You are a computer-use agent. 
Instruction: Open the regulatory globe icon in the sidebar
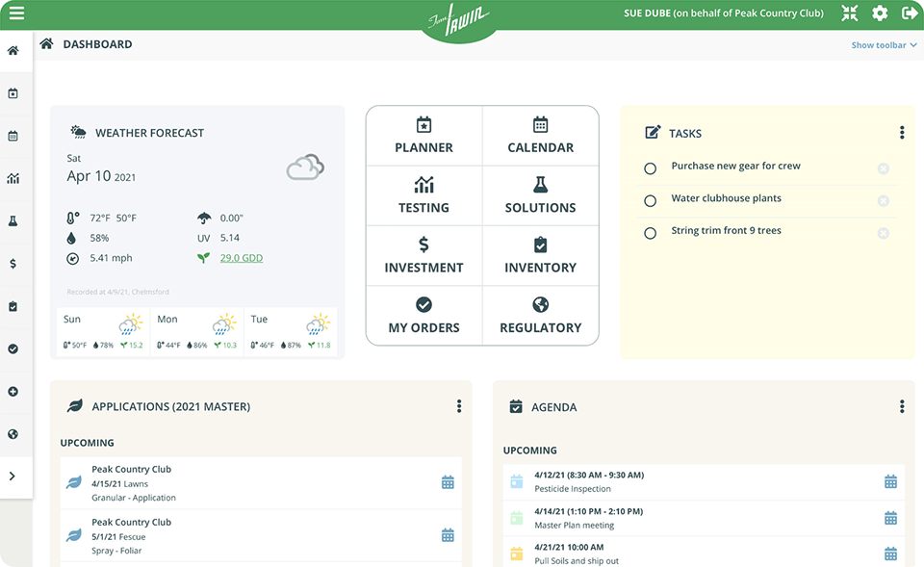13,434
